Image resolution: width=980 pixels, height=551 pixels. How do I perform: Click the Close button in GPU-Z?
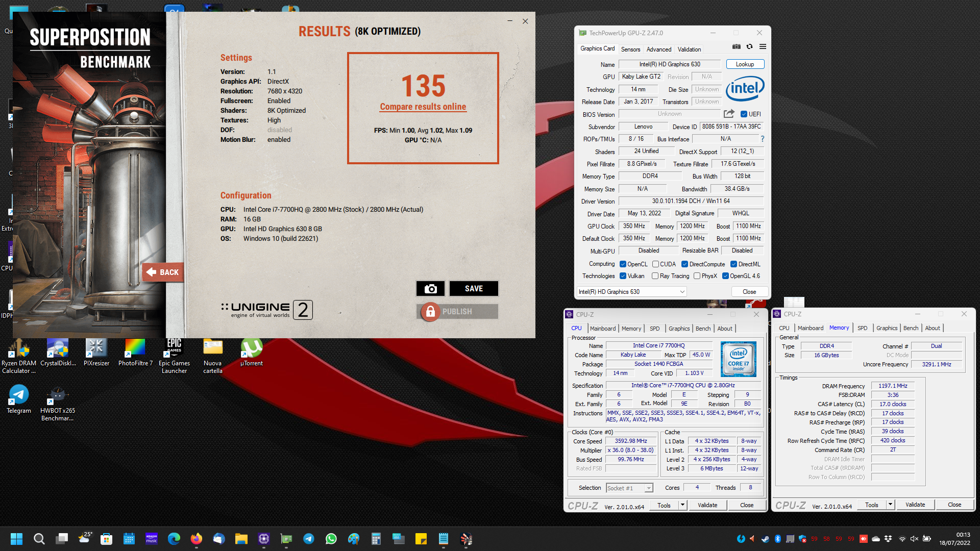tap(749, 292)
